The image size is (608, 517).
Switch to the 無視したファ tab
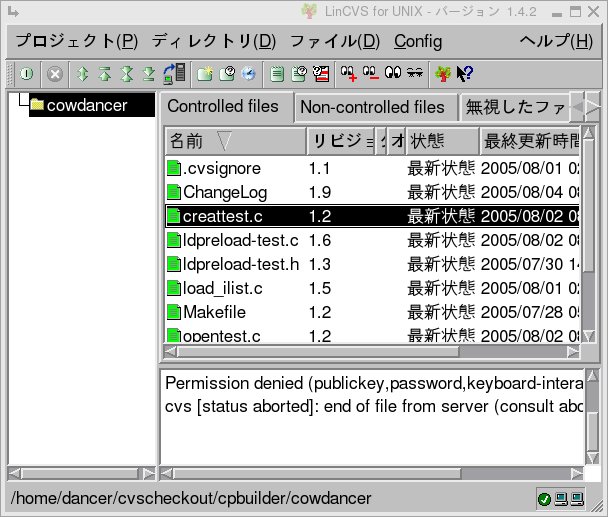point(514,107)
